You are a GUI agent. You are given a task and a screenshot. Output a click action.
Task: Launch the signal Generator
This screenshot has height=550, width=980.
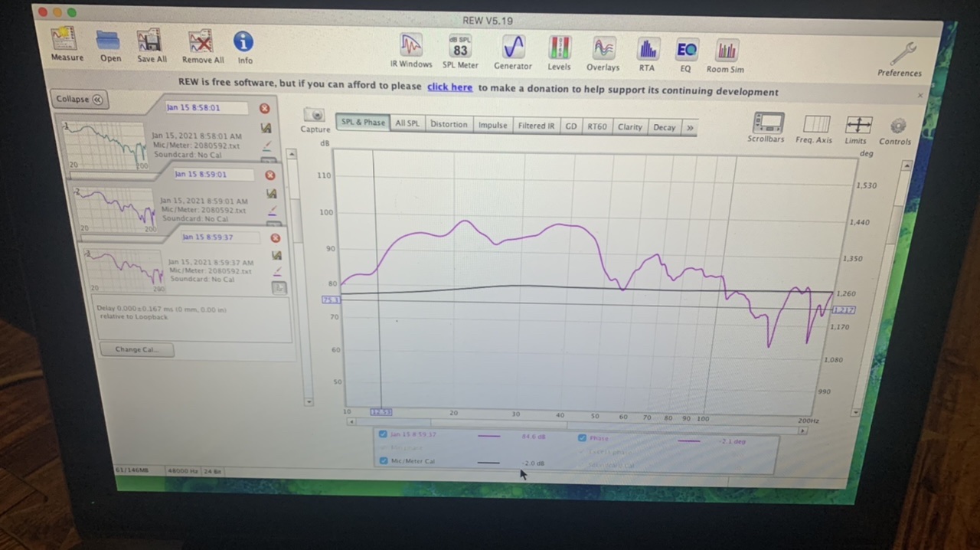pyautogui.click(x=512, y=50)
